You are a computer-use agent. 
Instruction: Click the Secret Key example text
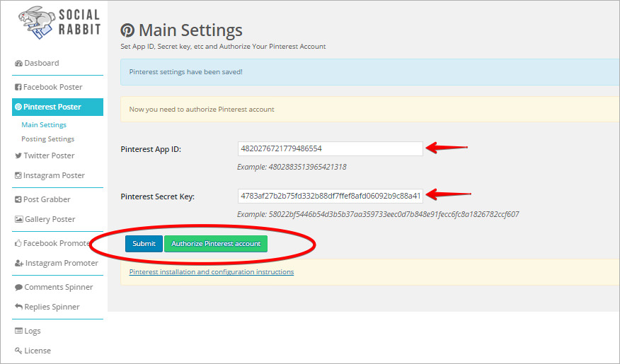(x=378, y=214)
